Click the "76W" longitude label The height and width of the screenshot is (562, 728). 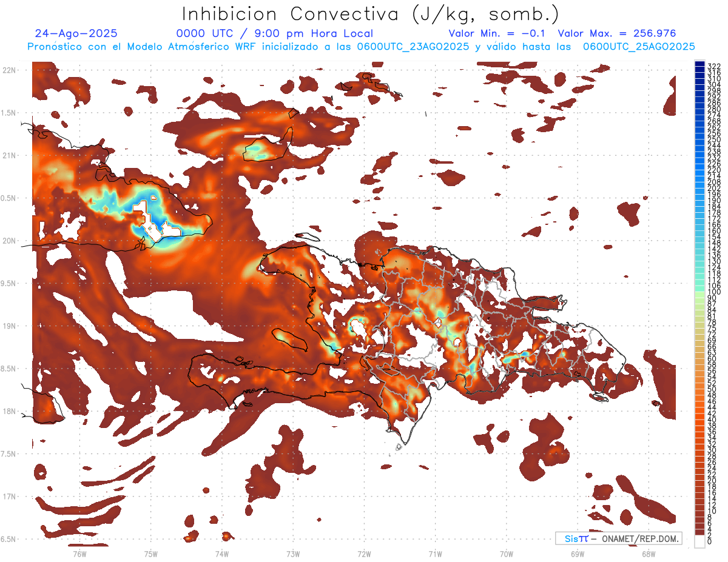pos(79,554)
